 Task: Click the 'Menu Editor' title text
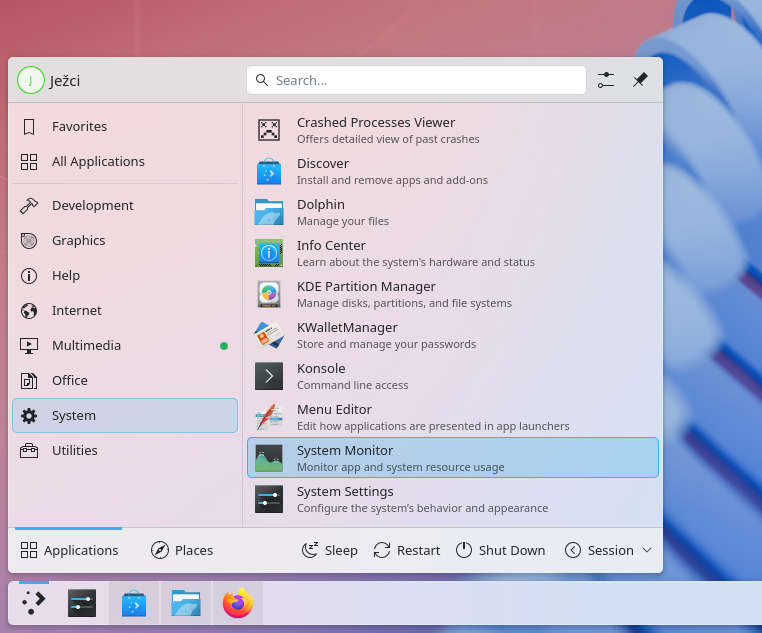pyautogui.click(x=334, y=410)
